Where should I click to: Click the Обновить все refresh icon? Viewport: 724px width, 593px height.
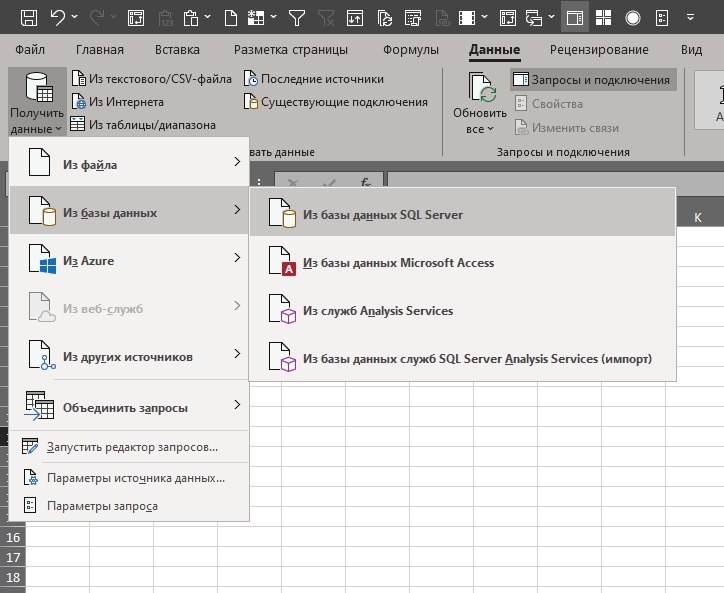(x=482, y=87)
